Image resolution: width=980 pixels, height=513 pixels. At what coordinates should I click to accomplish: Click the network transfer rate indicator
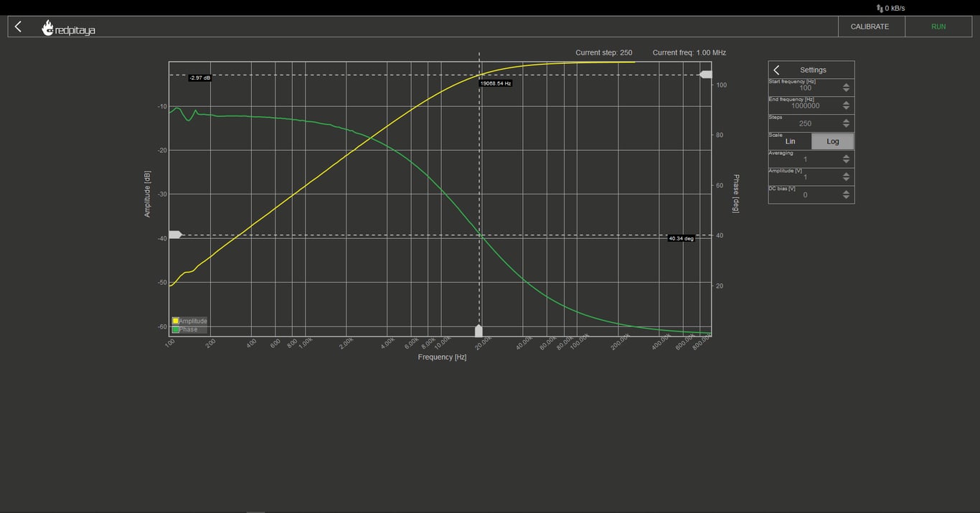(x=890, y=8)
